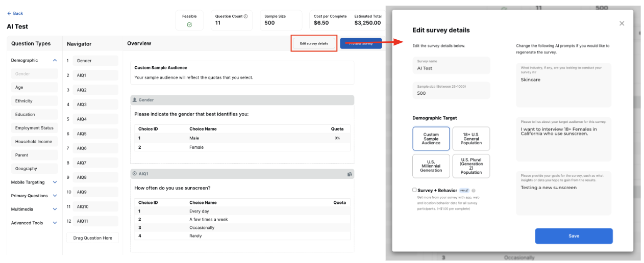
Task: Click the circle icon beside AIQ1 title
Action: click(x=135, y=174)
